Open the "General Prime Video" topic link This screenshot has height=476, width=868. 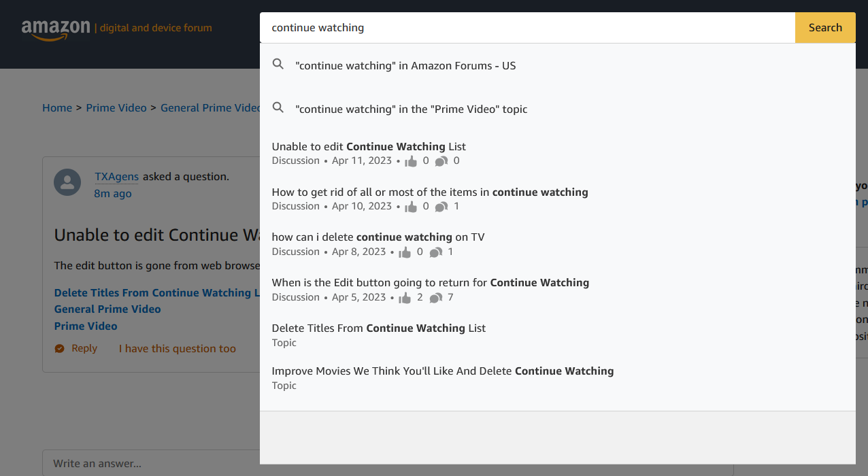pyautogui.click(x=107, y=309)
